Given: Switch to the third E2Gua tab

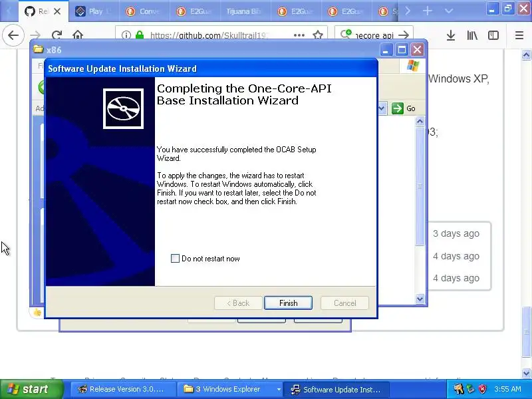Looking at the screenshot, I should (x=346, y=11).
